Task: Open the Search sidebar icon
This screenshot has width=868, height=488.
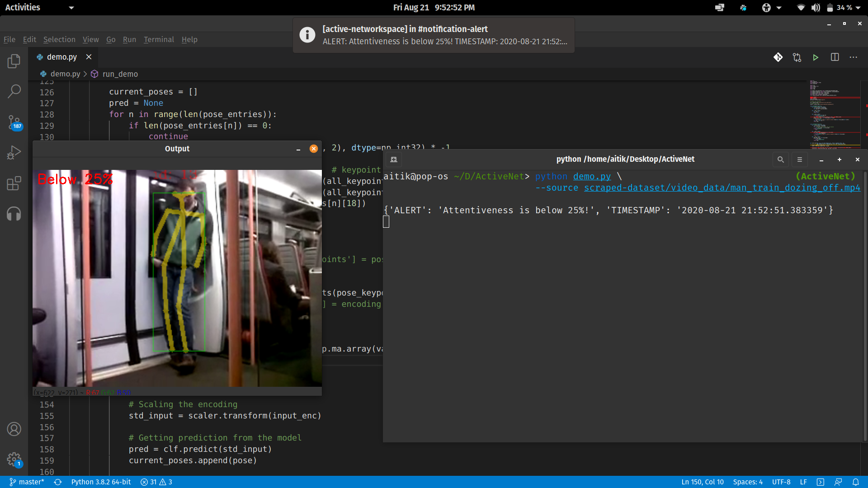Action: (14, 91)
